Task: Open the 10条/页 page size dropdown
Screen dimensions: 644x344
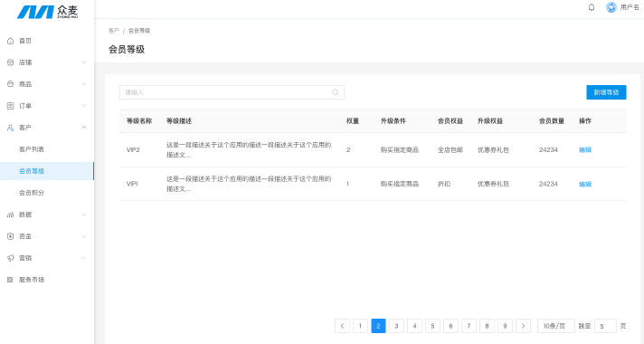Action: click(x=556, y=326)
